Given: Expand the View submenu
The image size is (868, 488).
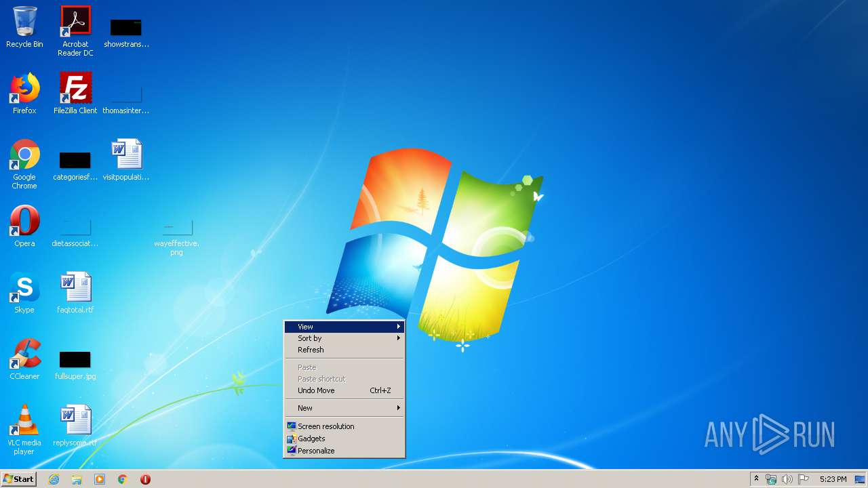Looking at the screenshot, I should [344, 327].
